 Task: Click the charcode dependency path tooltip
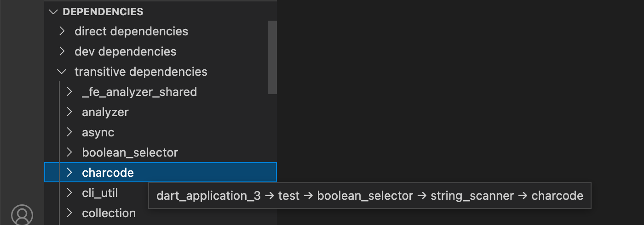pos(370,196)
